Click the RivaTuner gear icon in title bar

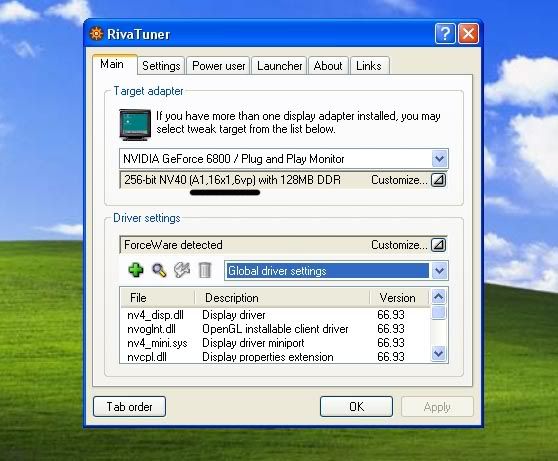pos(96,34)
